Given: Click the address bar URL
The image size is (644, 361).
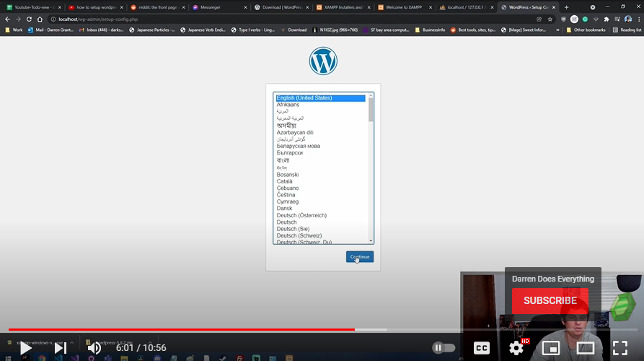Looking at the screenshot, I should tap(98, 19).
